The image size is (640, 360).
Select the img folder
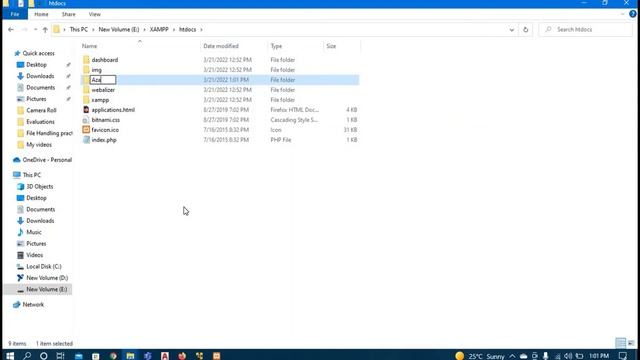[x=96, y=70]
